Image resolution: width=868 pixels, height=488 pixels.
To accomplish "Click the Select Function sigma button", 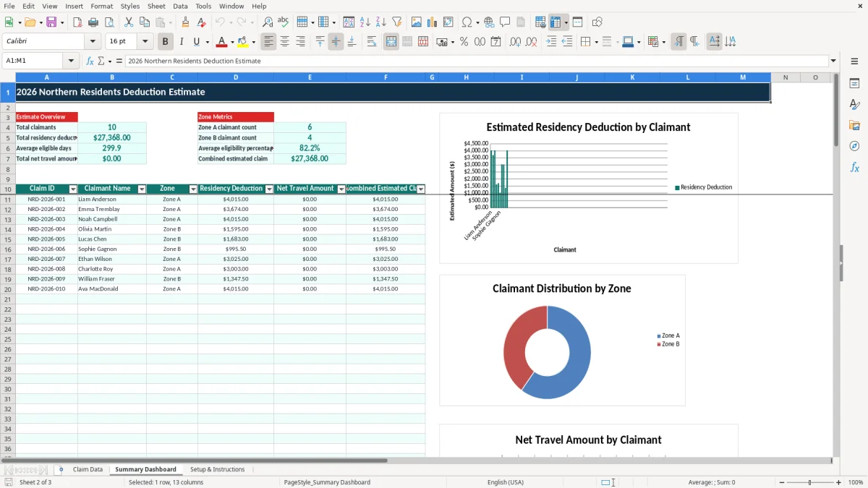I will click(x=101, y=61).
